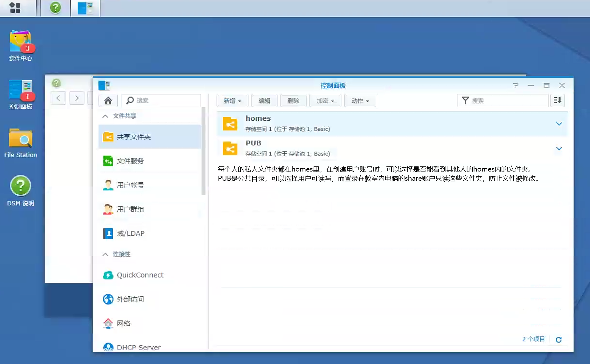Click the sort order icon
This screenshot has width=590, height=364.
pos(558,101)
